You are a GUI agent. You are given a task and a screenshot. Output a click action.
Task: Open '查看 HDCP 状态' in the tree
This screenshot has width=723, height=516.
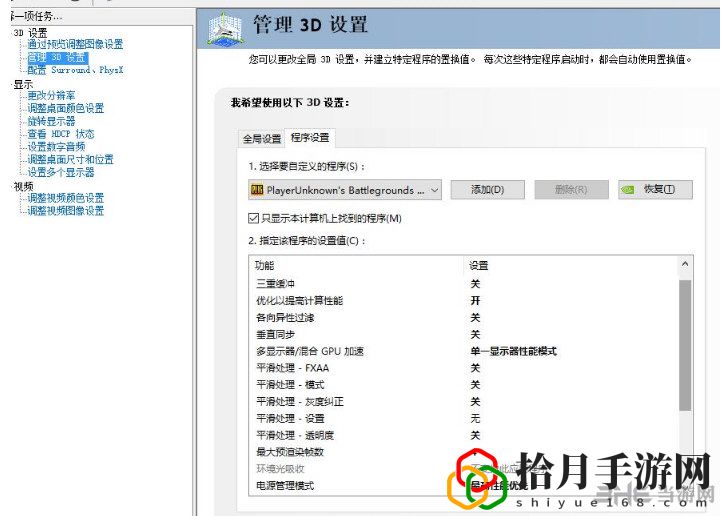point(61,134)
